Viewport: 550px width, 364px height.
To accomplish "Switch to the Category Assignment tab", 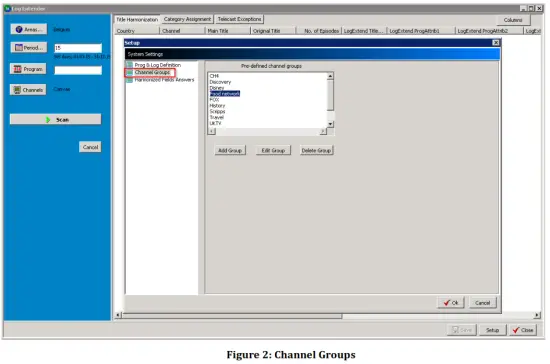I will [187, 19].
